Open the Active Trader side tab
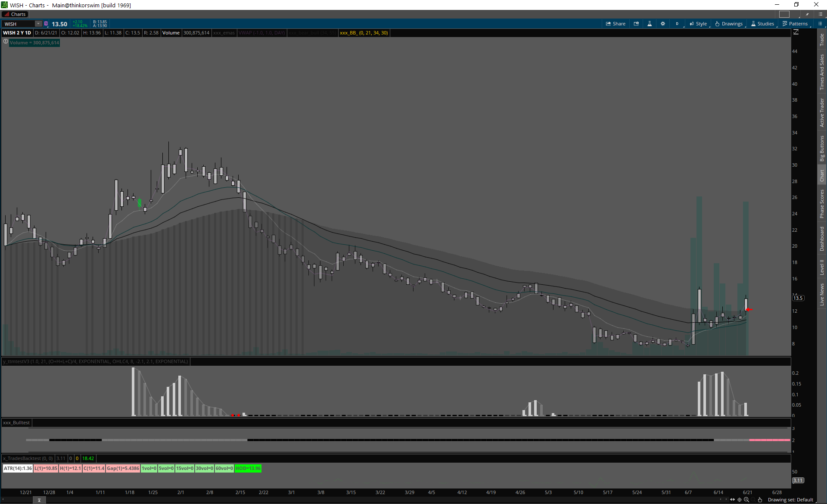 822,112
